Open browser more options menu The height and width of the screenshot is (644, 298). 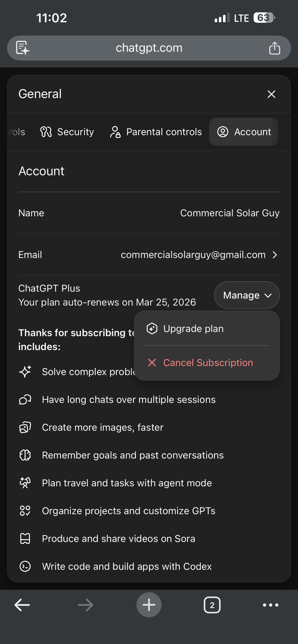pos(270,605)
